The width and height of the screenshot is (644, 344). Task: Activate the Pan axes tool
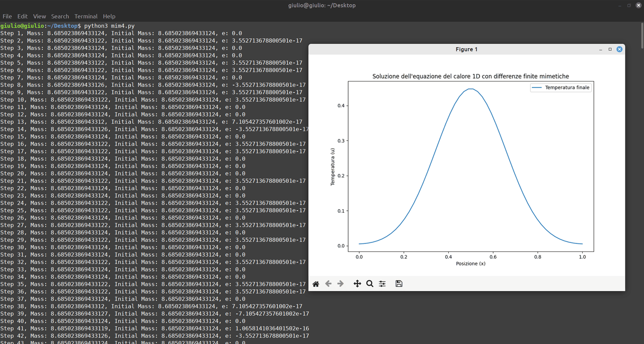point(357,284)
